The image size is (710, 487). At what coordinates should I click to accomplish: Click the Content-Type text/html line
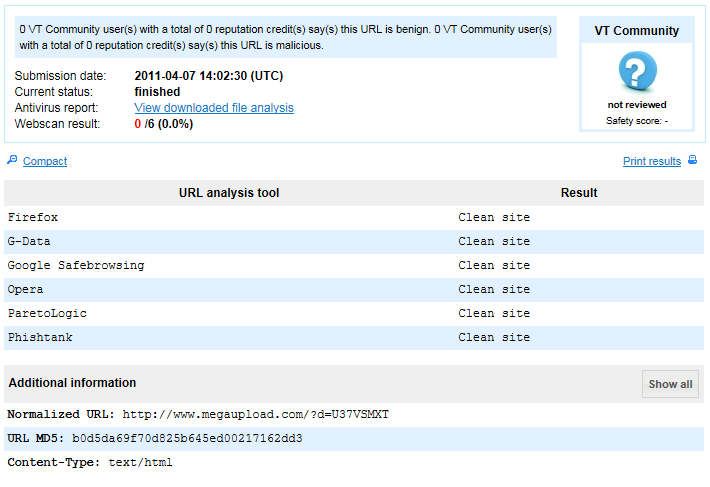click(90, 463)
